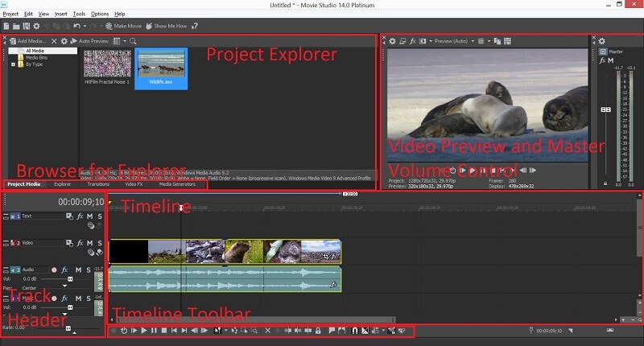Create a new project with the New icon
Screen dimensions: 644x346
click(x=6, y=27)
